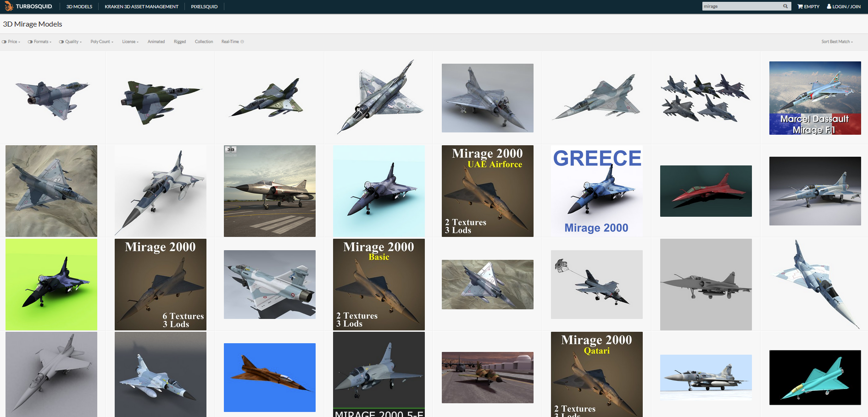Enable the Collection filter
Screen dimensions: 868x417
coord(204,42)
